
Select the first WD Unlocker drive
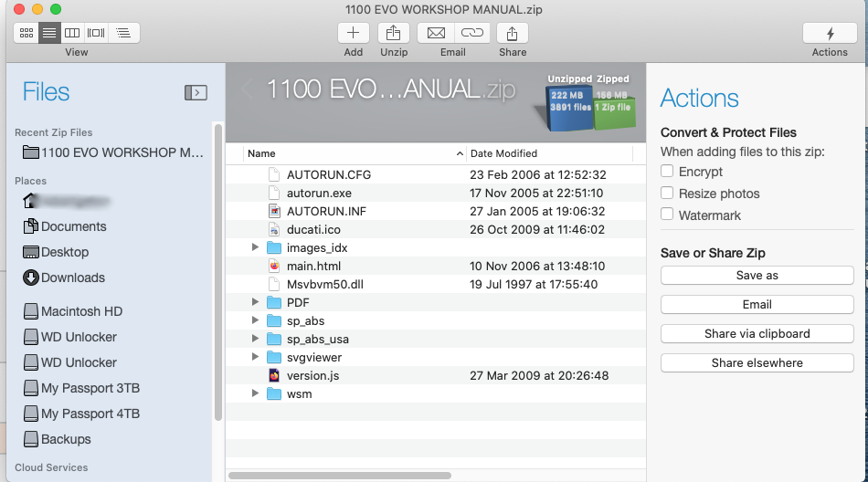(x=69, y=337)
